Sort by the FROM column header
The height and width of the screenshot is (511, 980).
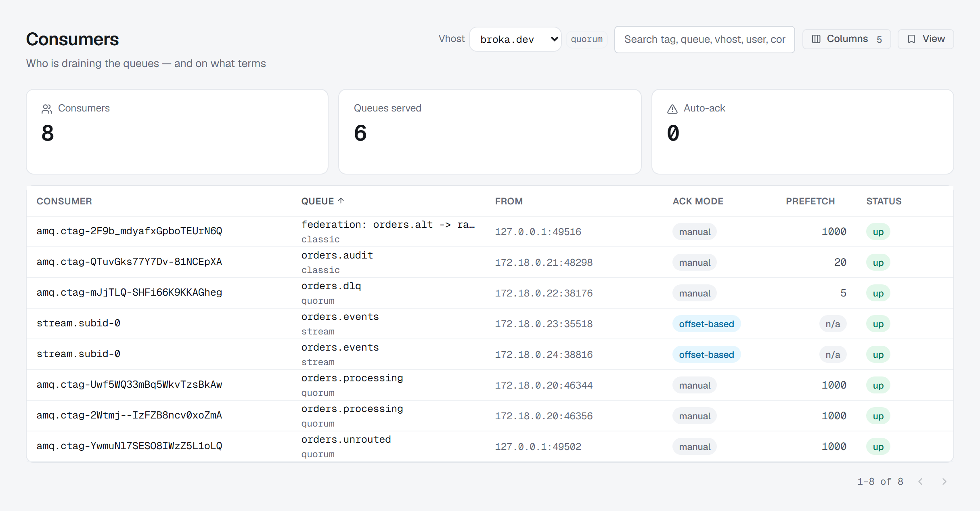click(x=509, y=201)
